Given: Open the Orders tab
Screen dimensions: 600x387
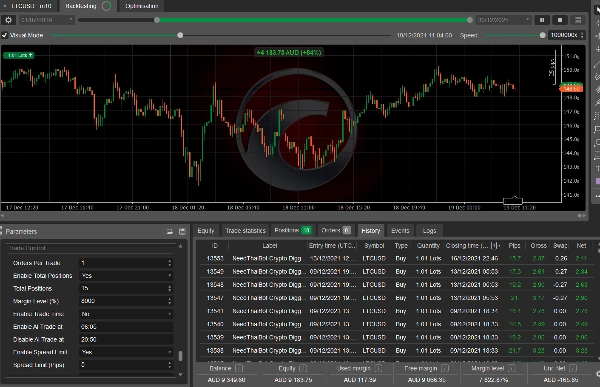Looking at the screenshot, I should [336, 230].
